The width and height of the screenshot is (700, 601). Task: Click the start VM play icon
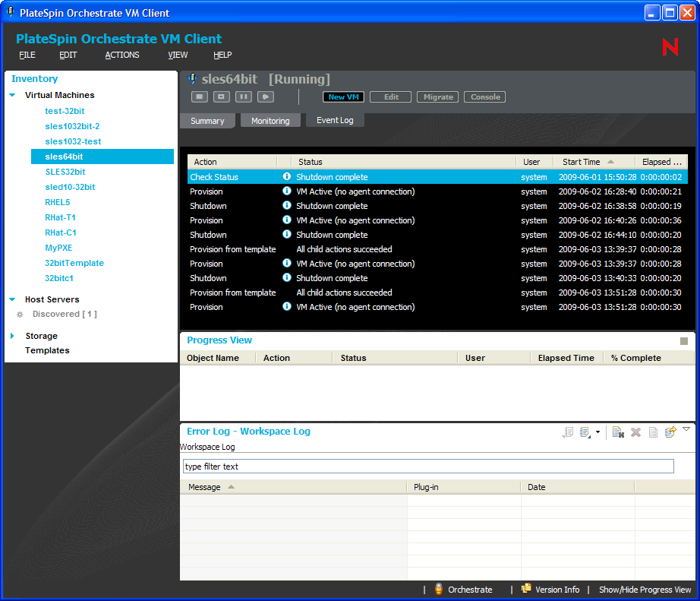click(x=265, y=96)
